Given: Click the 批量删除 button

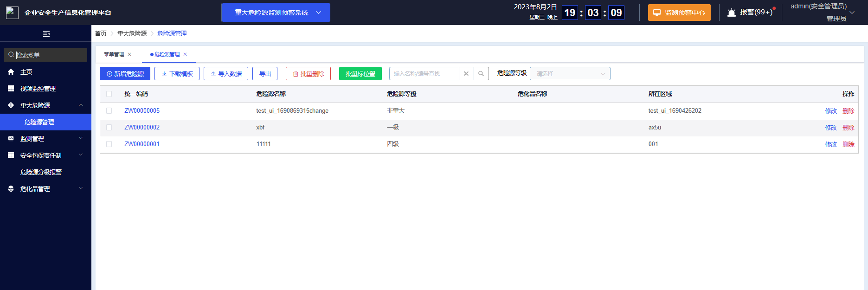Looking at the screenshot, I should tap(308, 73).
